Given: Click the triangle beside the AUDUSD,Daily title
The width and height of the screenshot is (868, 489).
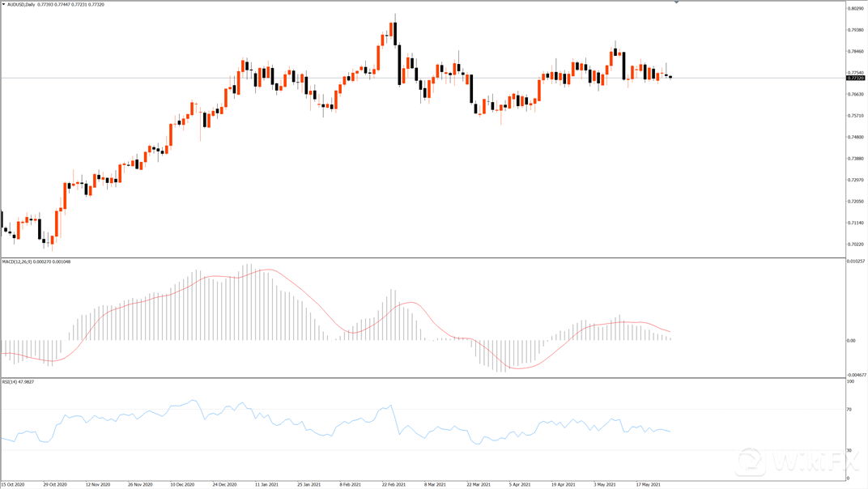Looking at the screenshot, I should [x=3, y=5].
